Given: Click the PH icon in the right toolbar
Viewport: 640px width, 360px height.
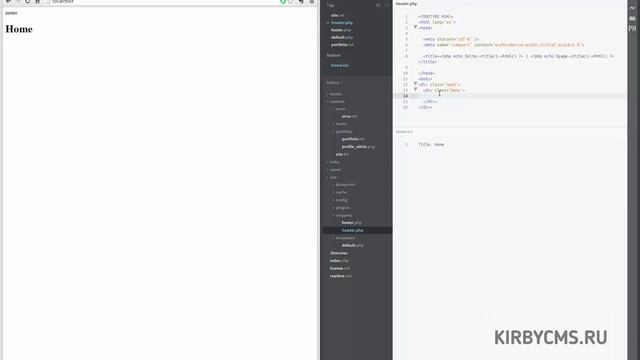Looking at the screenshot, I should click(x=632, y=29).
